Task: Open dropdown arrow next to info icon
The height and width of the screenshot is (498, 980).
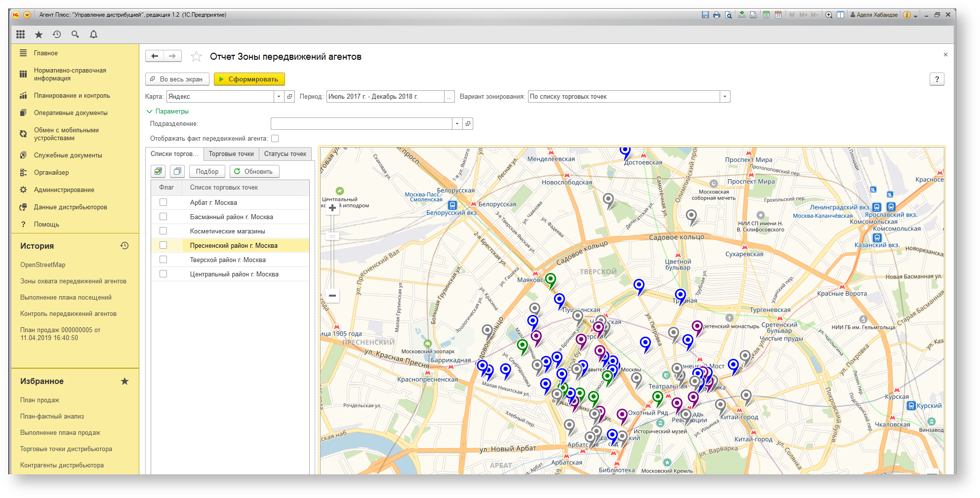Action: coord(915,16)
